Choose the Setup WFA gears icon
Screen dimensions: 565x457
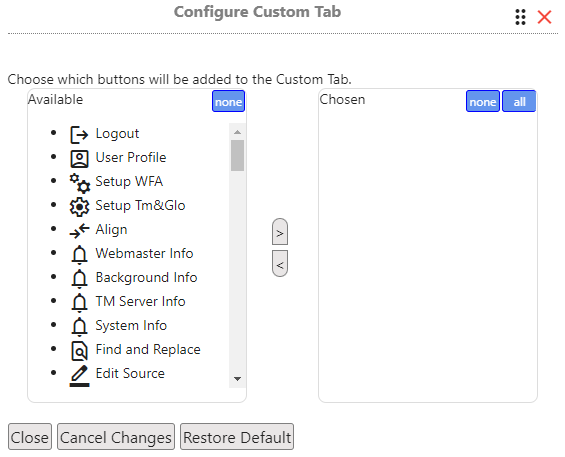(79, 183)
